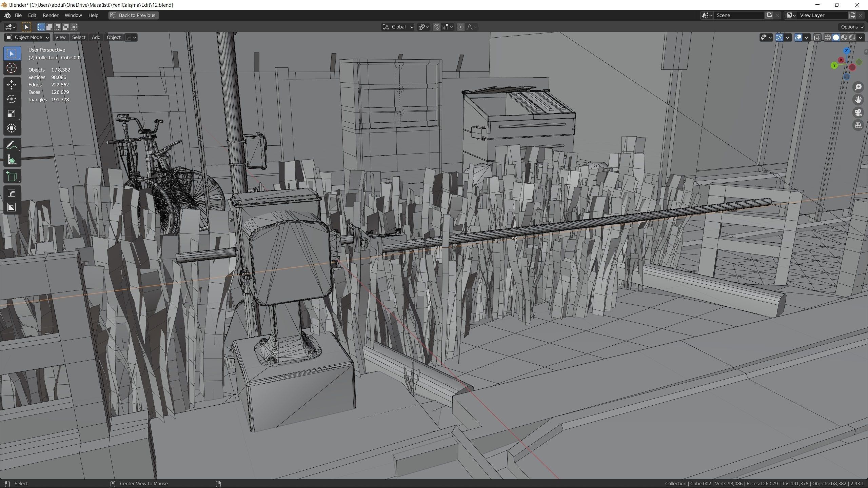Choose the Measure ruler tool
The height and width of the screenshot is (488, 868).
click(12, 160)
